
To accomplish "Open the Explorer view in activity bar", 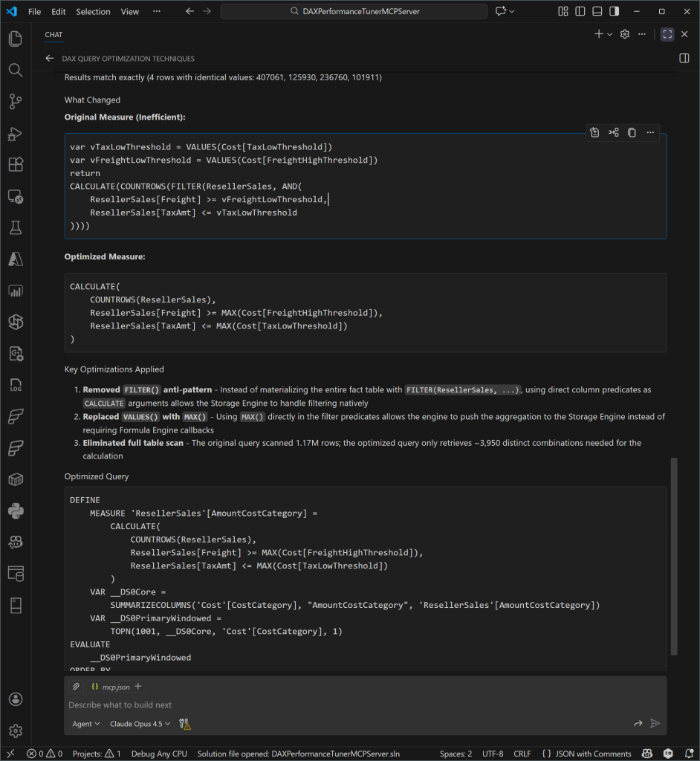I will click(x=15, y=38).
